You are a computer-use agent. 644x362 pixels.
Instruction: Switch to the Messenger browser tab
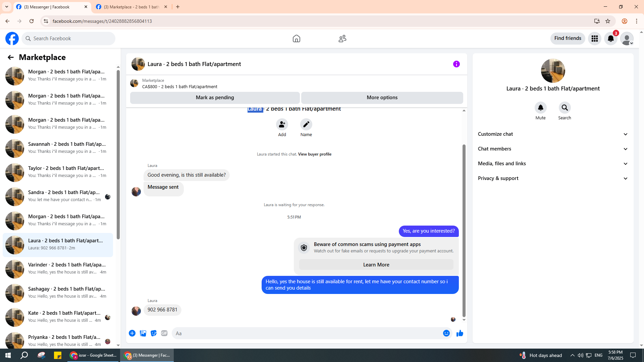[x=52, y=7]
